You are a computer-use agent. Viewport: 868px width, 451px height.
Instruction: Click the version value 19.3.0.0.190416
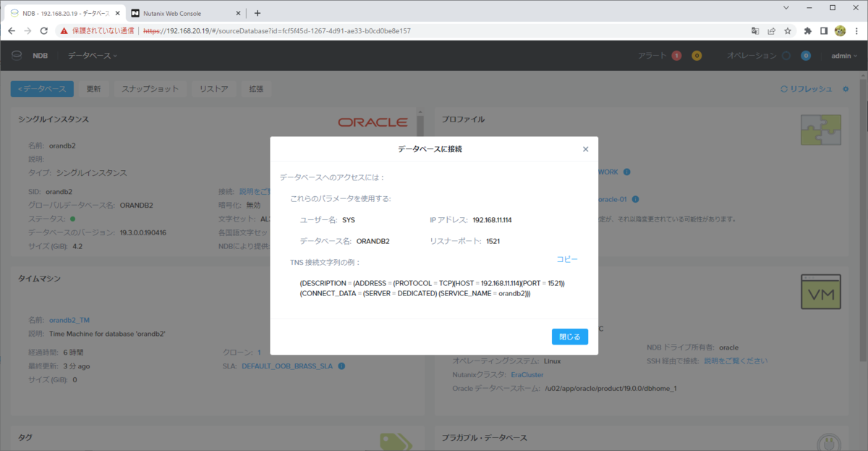[143, 232]
